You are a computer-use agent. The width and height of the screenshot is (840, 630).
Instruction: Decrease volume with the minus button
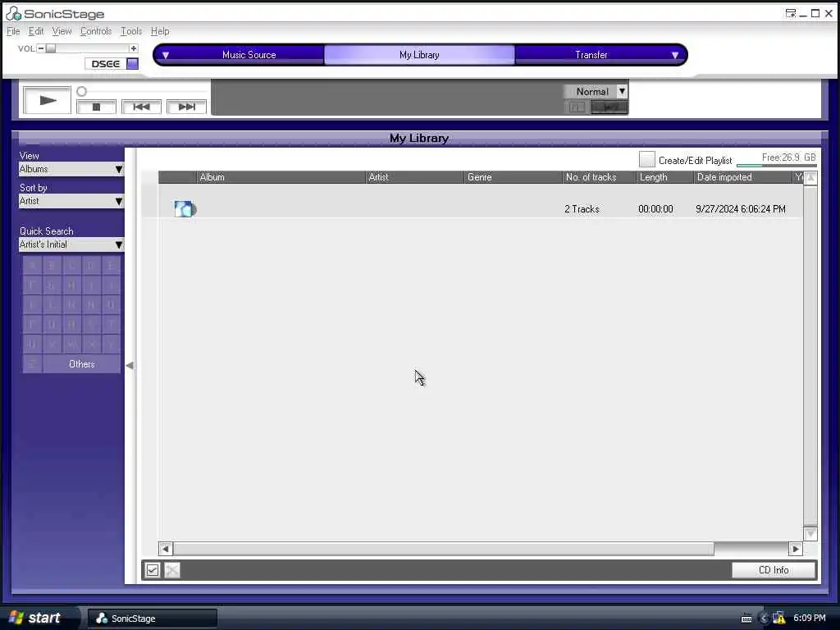coord(41,48)
